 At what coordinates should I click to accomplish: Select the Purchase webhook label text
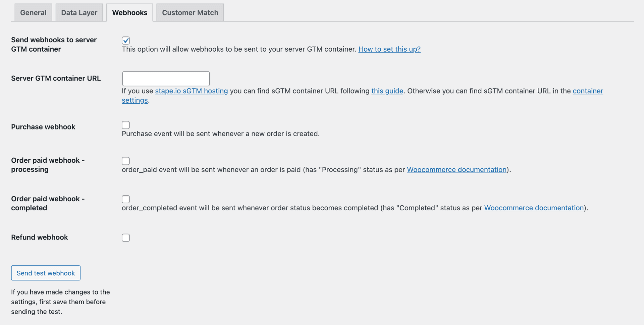coord(43,127)
